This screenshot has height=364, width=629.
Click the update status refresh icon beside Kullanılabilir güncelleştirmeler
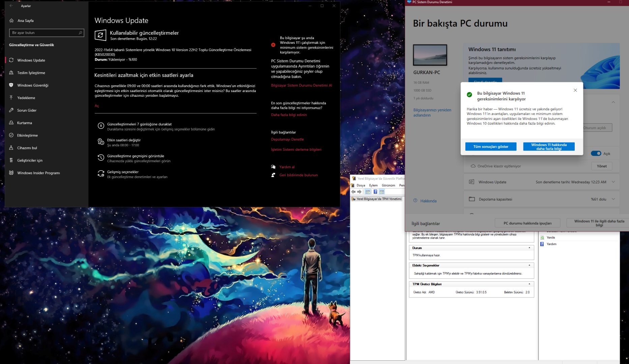(x=100, y=35)
